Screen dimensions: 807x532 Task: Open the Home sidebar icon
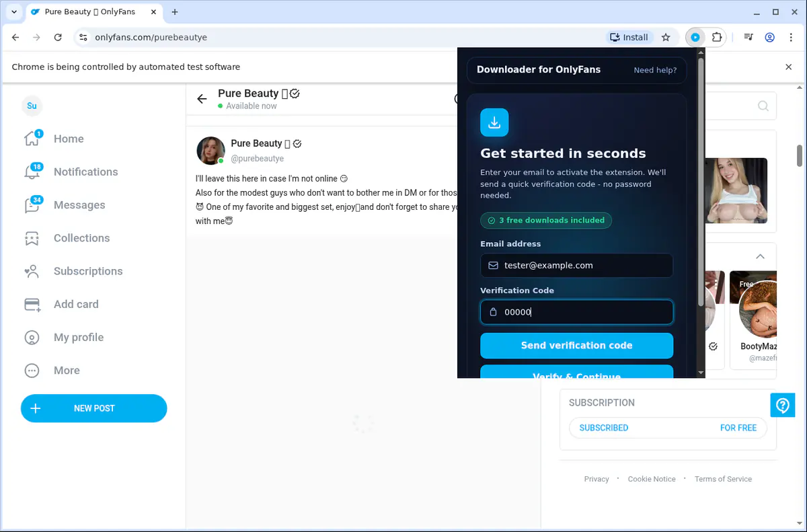[x=32, y=139]
